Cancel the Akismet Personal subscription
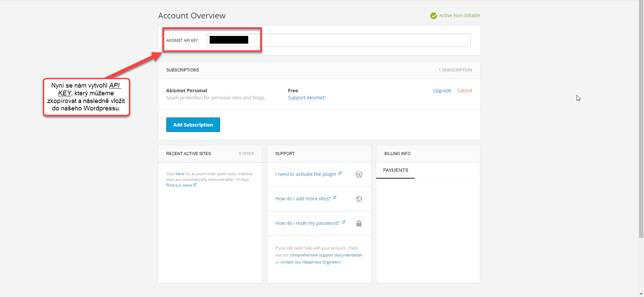 click(465, 91)
